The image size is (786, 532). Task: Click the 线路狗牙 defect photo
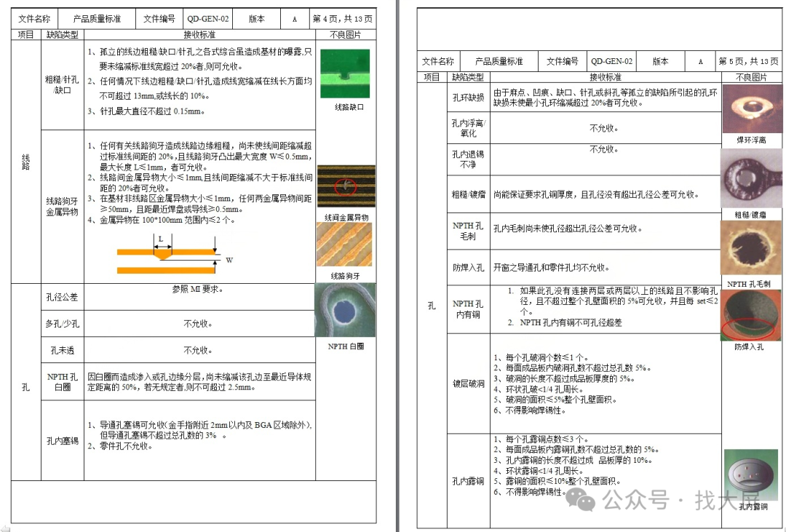coord(344,245)
